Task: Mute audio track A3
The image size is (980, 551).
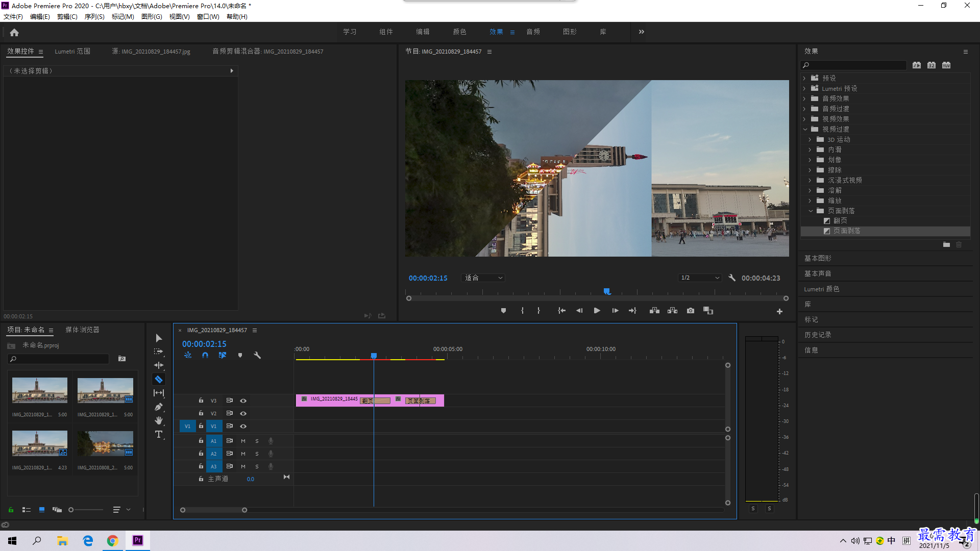Action: (x=243, y=466)
